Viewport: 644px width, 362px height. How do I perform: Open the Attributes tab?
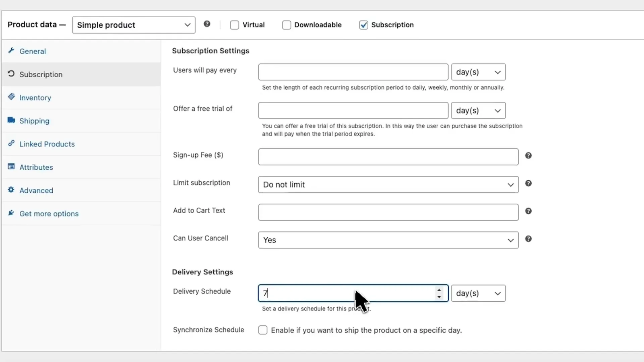tap(81, 167)
